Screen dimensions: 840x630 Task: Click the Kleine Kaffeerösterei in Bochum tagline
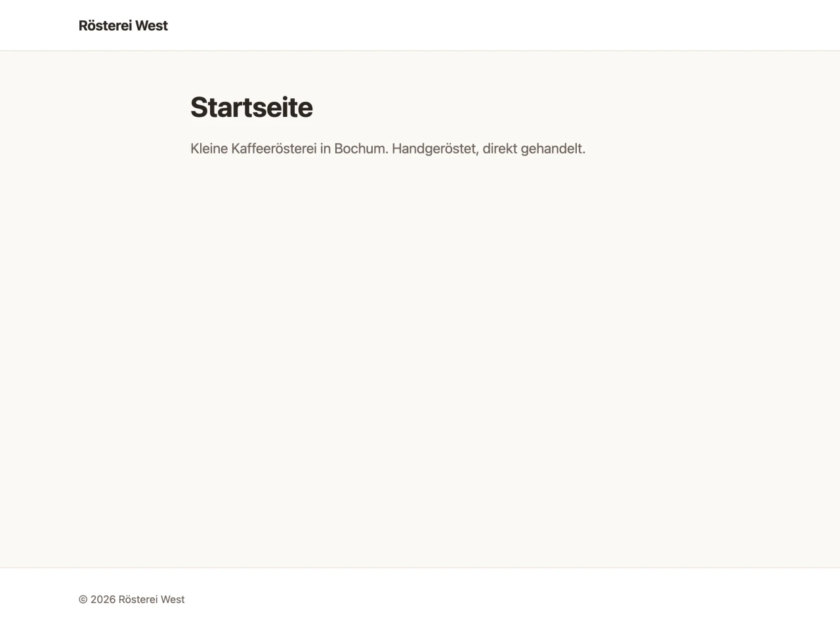point(388,148)
